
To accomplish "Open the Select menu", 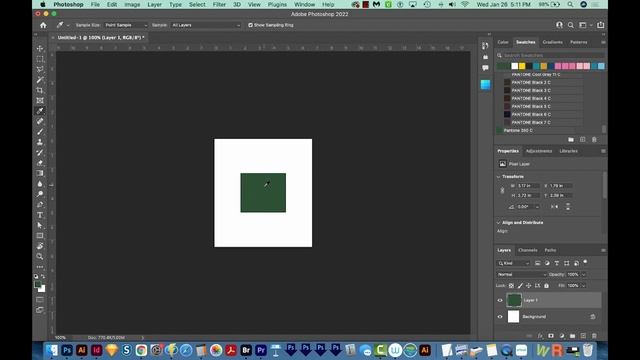I will 197,4.
